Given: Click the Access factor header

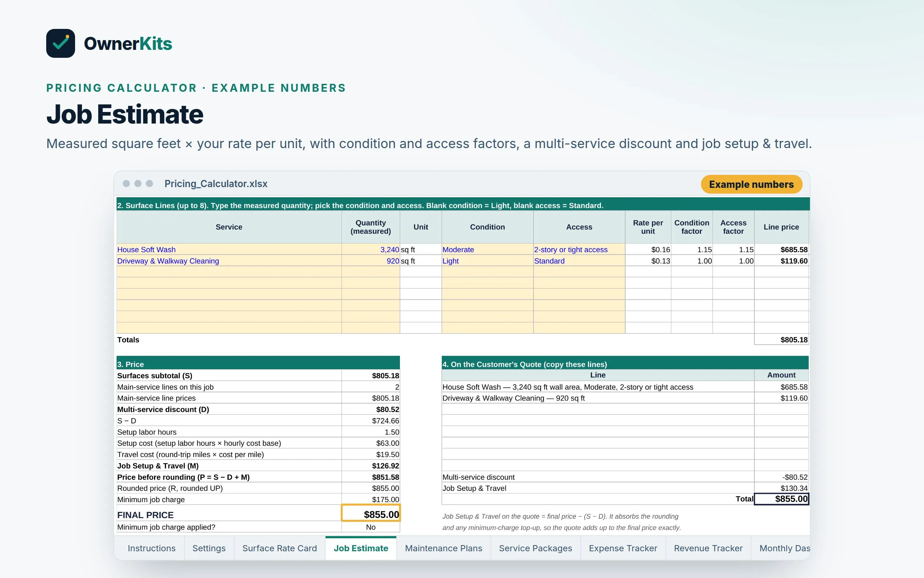Looking at the screenshot, I should (733, 227).
